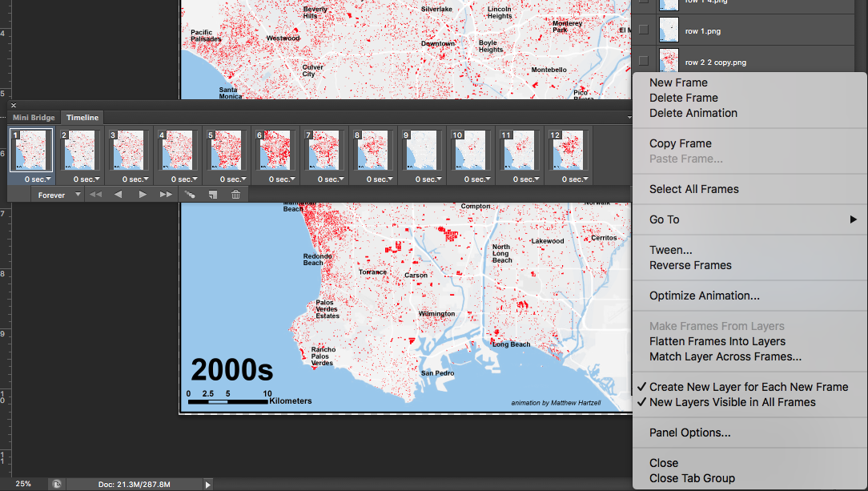Image resolution: width=868 pixels, height=491 pixels.
Task: Toggle visibility of row 2 2 copy.png layer
Action: pyautogui.click(x=643, y=61)
